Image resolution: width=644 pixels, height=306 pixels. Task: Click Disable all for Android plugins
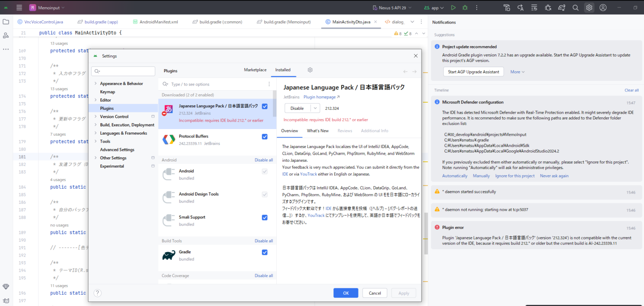point(264,160)
